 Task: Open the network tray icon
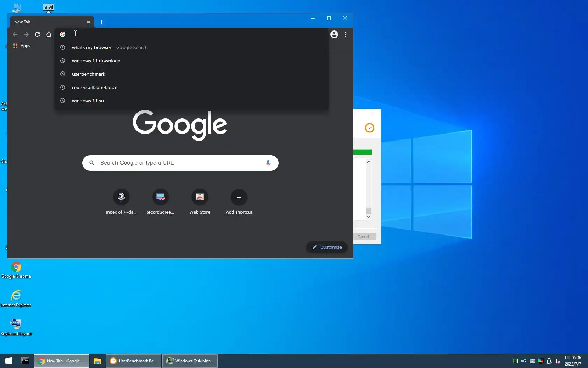(x=524, y=361)
